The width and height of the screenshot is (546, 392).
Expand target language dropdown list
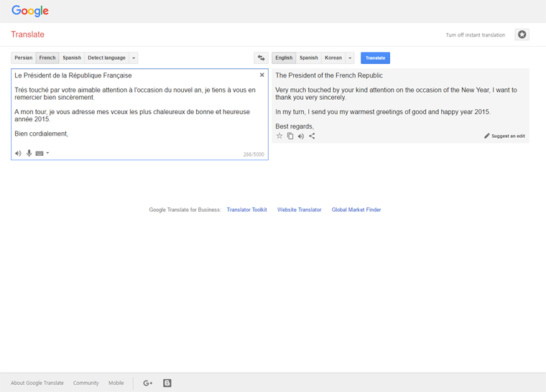tap(350, 58)
